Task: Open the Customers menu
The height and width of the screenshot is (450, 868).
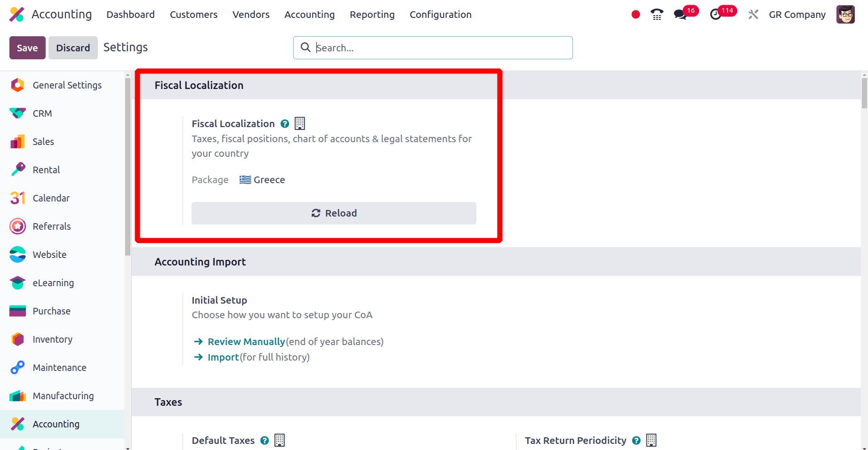Action: tap(193, 15)
